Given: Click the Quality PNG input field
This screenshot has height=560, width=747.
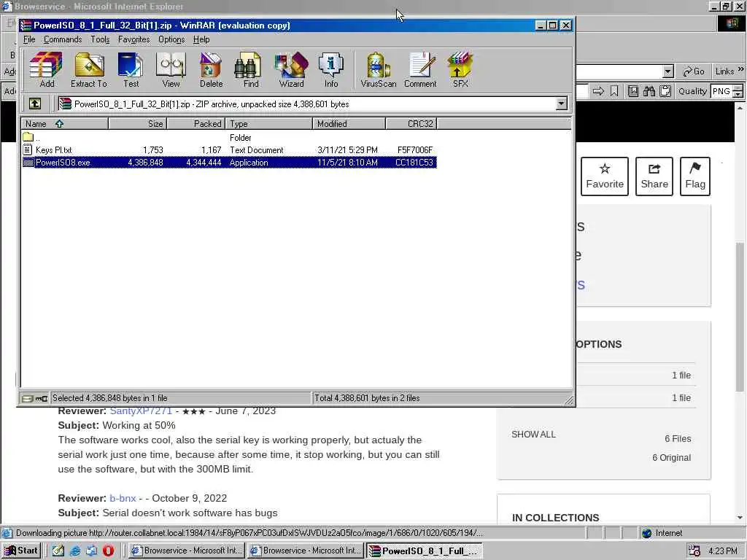Looking at the screenshot, I should click(721, 91).
